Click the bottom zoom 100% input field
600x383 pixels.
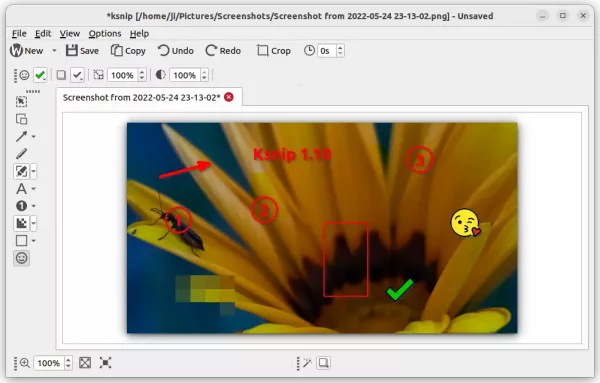[x=49, y=363]
